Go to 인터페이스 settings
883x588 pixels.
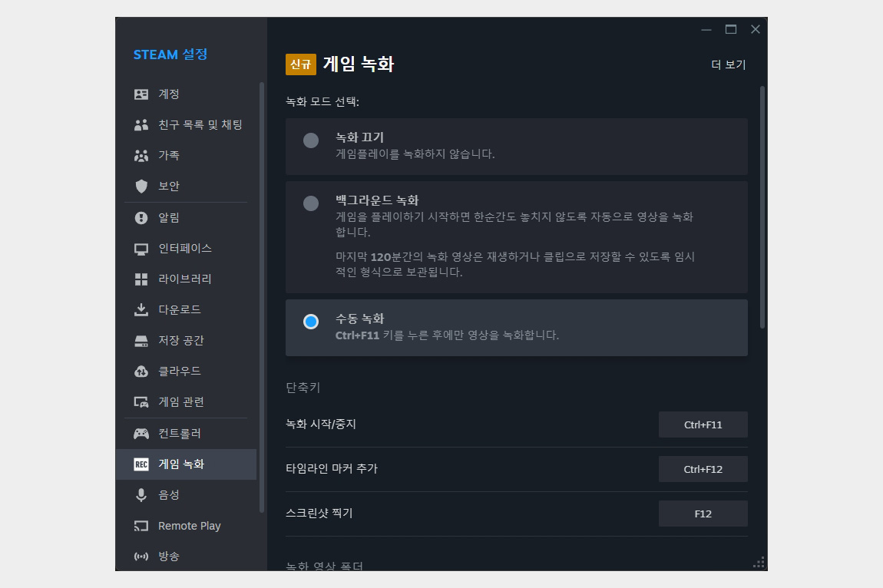186,249
